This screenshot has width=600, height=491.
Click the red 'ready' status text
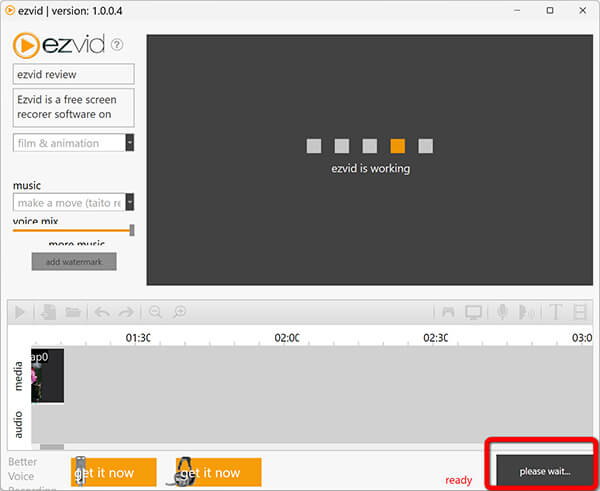(x=458, y=480)
